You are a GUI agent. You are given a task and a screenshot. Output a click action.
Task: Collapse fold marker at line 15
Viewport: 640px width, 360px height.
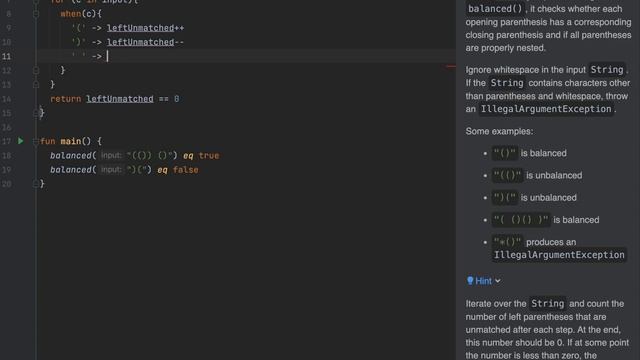(x=36, y=113)
